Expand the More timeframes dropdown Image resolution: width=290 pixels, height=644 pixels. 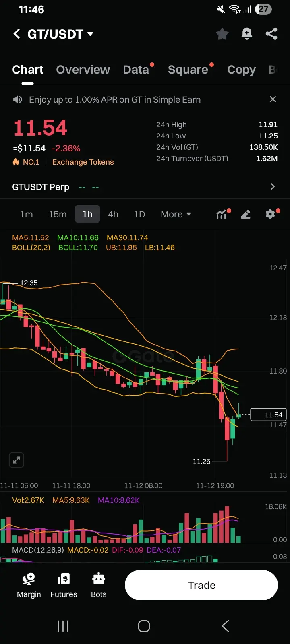[x=176, y=214]
